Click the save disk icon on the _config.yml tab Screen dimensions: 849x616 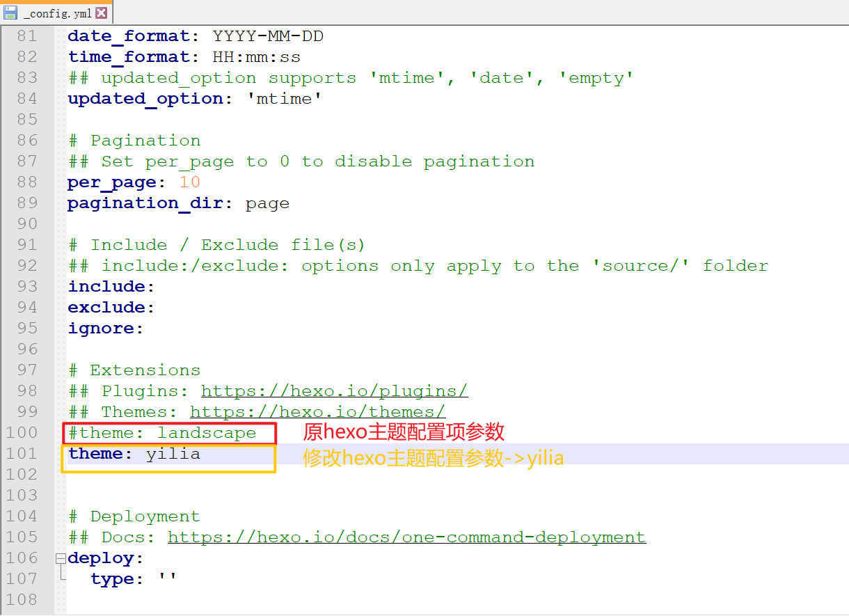10,13
